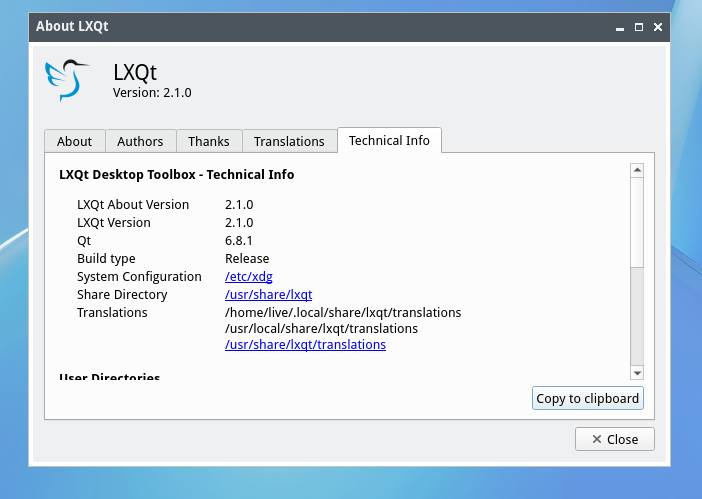Click the Close button
The image size is (702, 499).
pos(615,439)
